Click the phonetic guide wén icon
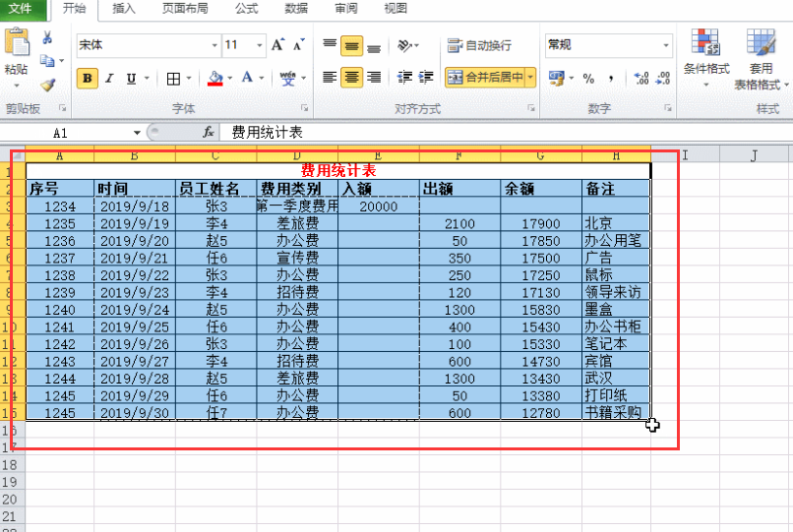 coord(287,79)
